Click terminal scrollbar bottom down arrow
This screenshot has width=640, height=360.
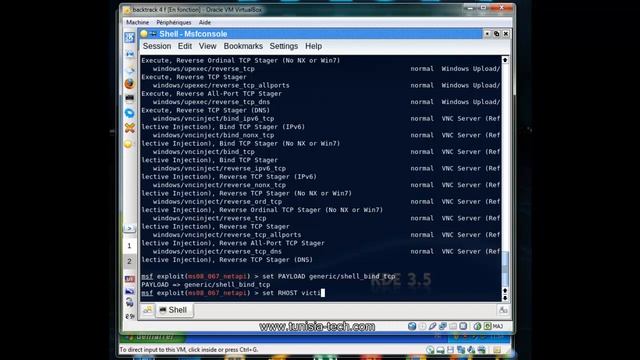point(505,298)
